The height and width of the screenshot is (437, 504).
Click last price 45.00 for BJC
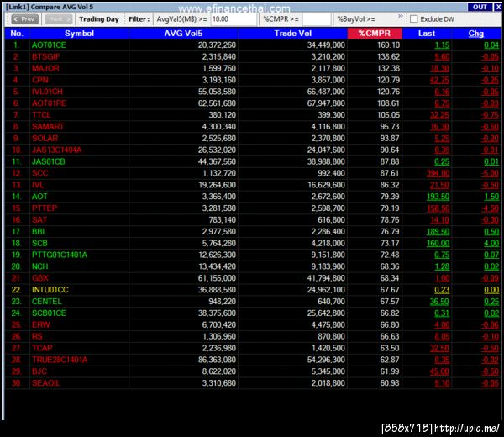tap(439, 371)
